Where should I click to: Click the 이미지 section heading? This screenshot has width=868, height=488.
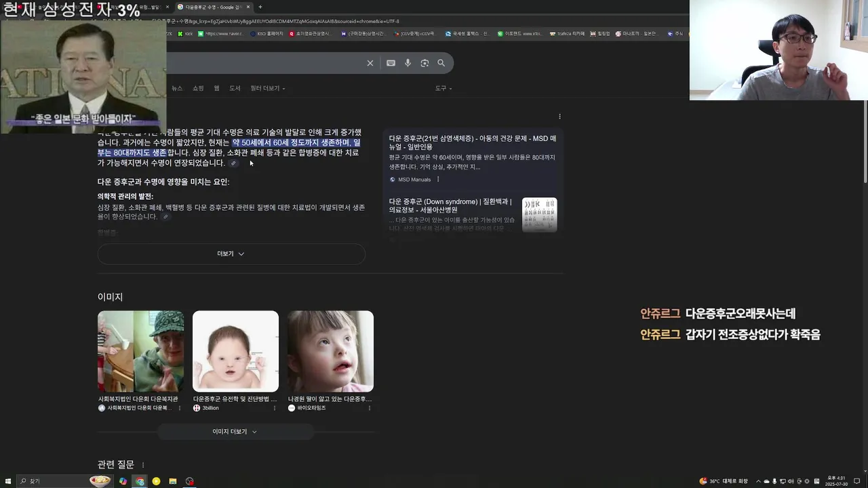[110, 297]
